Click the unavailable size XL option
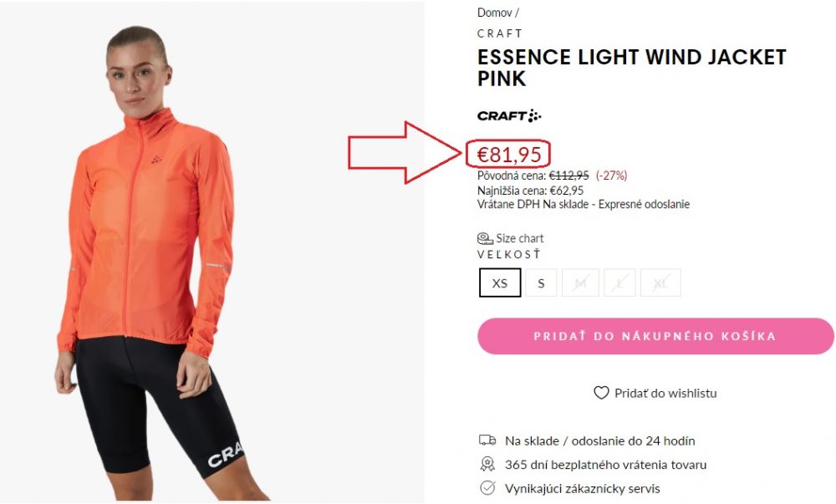The height and width of the screenshot is (504, 836). click(660, 283)
